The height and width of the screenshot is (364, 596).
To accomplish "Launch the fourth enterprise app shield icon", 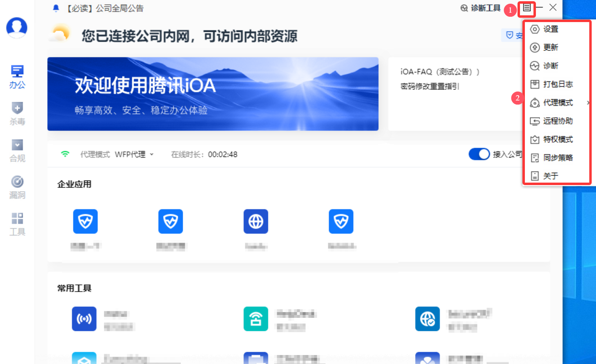I will pos(341,221).
